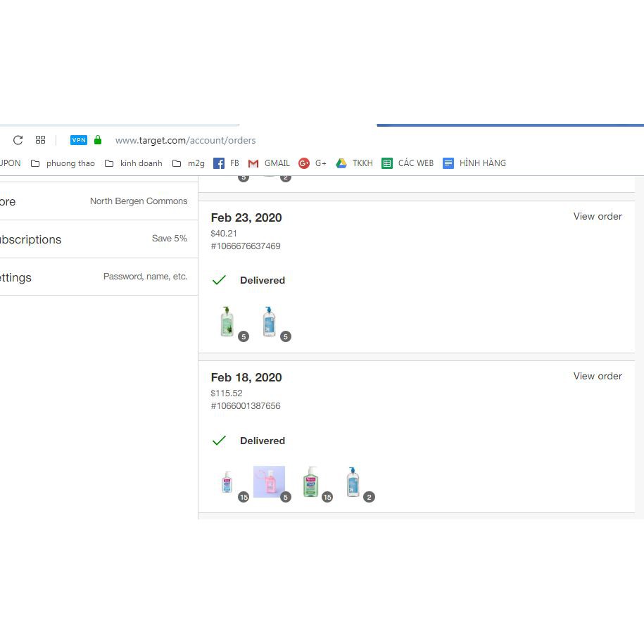Open the phuong thao bookmark folder
The image size is (644, 644).
click(63, 163)
